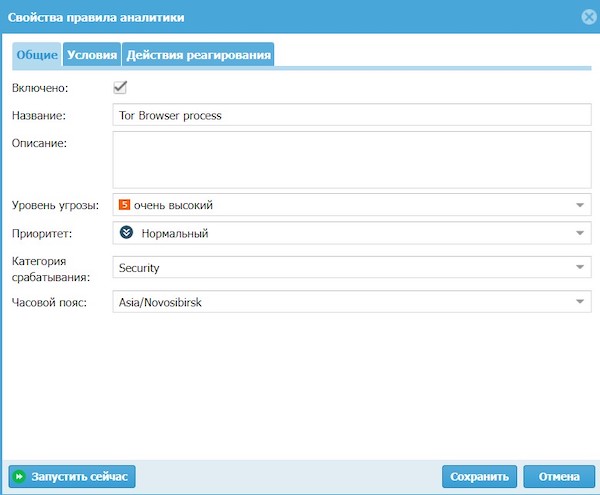Uncheck the Включено checkbox
Viewport: 600px width, 495px height.
[x=121, y=88]
